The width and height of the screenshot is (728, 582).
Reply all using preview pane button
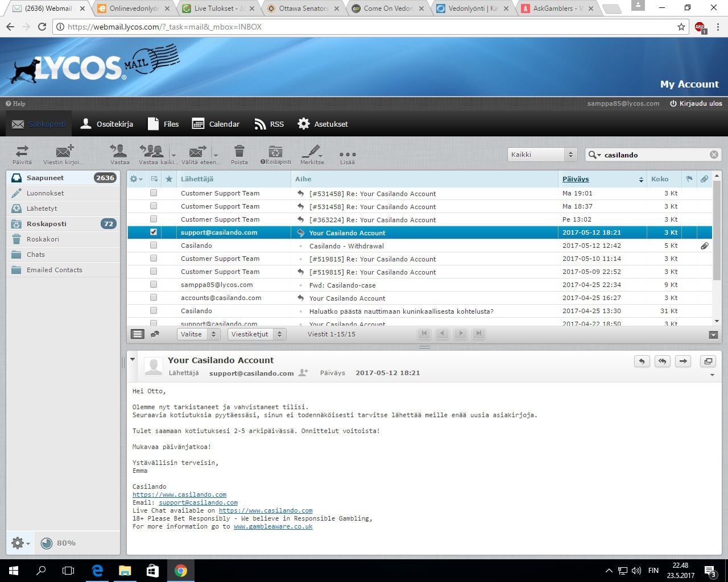click(663, 361)
